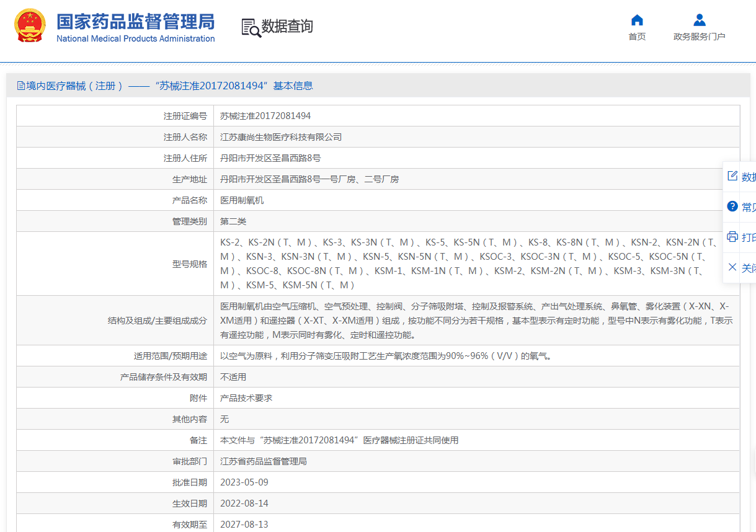Click the printer icon in side panel
This screenshot has width=756, height=532.
[x=732, y=237]
